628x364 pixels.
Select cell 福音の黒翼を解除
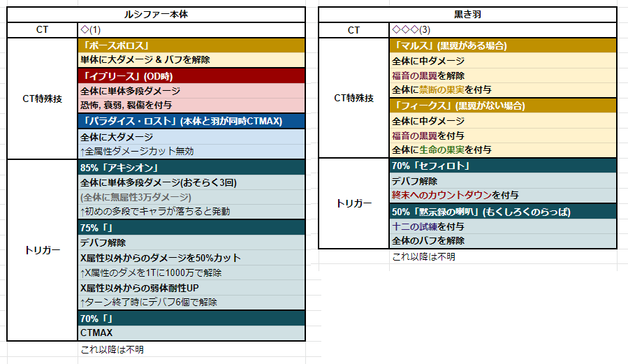click(503, 75)
